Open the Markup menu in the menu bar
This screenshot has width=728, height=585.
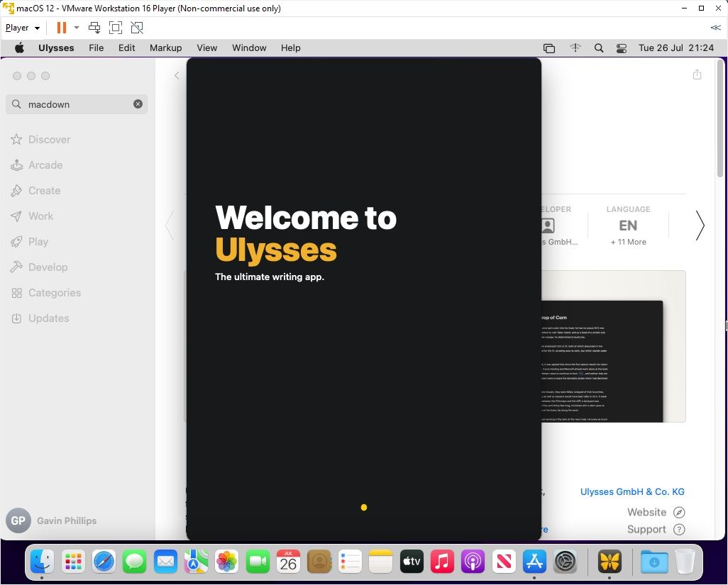pyautogui.click(x=165, y=48)
